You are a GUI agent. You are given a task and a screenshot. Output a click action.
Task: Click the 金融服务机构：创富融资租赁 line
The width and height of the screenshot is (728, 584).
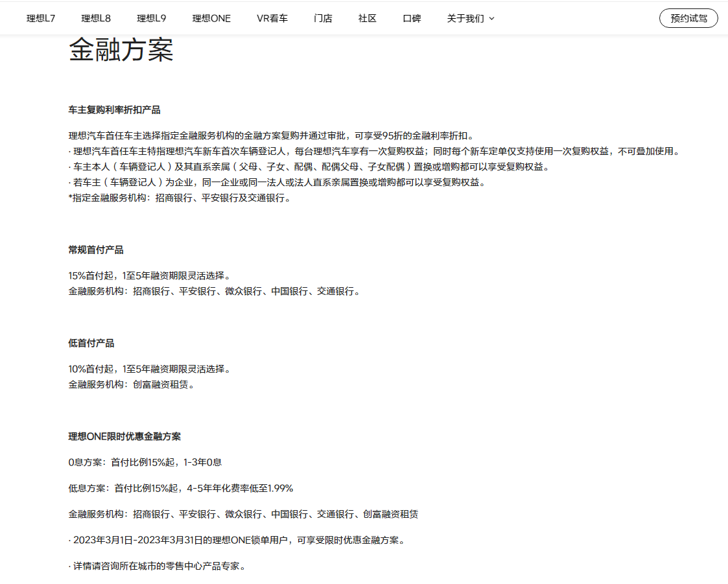[133, 384]
